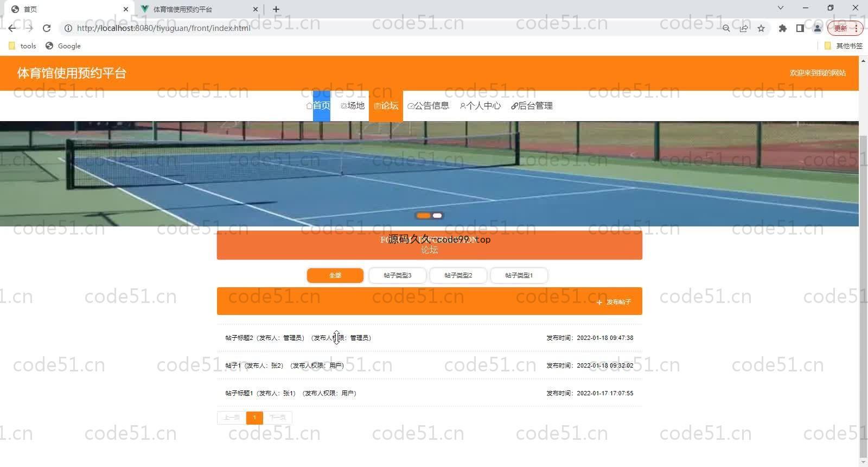Viewport: 868px width, 467px height.
Task: Toggle the browser side panel icon
Action: pos(800,28)
